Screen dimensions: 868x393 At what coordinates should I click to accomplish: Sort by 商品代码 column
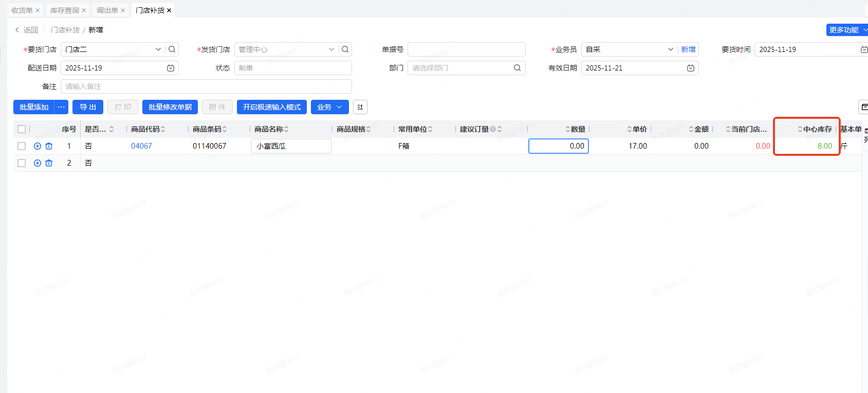[x=163, y=129]
